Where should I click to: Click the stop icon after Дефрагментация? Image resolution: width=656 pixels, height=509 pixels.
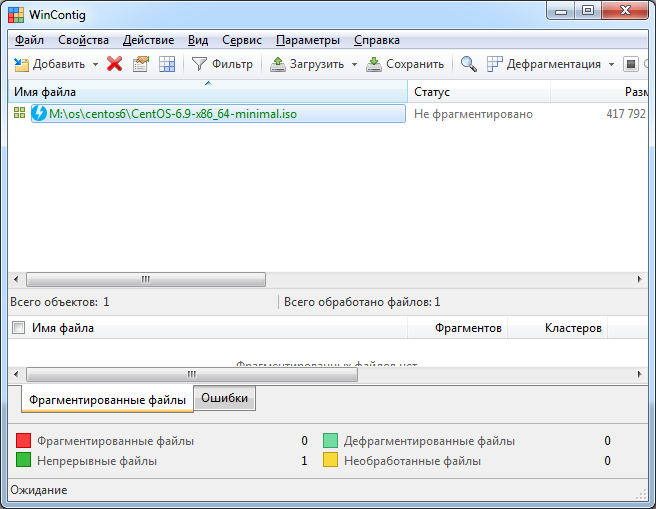pyautogui.click(x=631, y=64)
